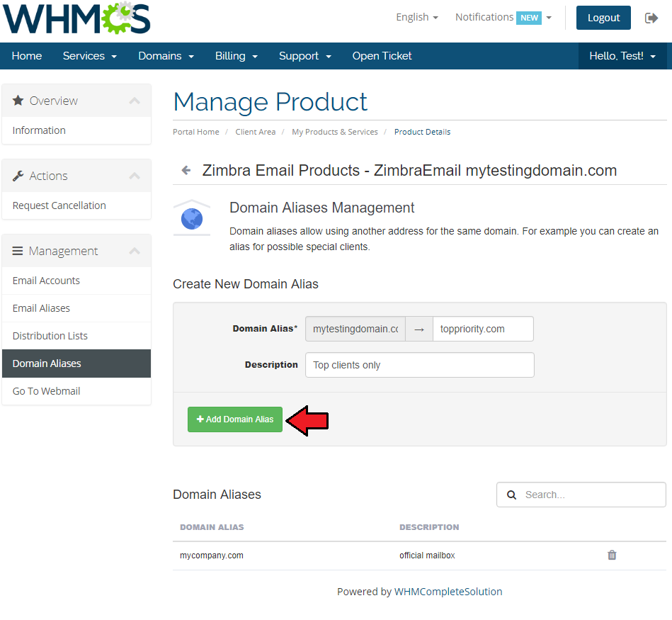This screenshot has height=620, width=672.
Task: Follow Client Area breadcrumb link
Action: coord(256,132)
